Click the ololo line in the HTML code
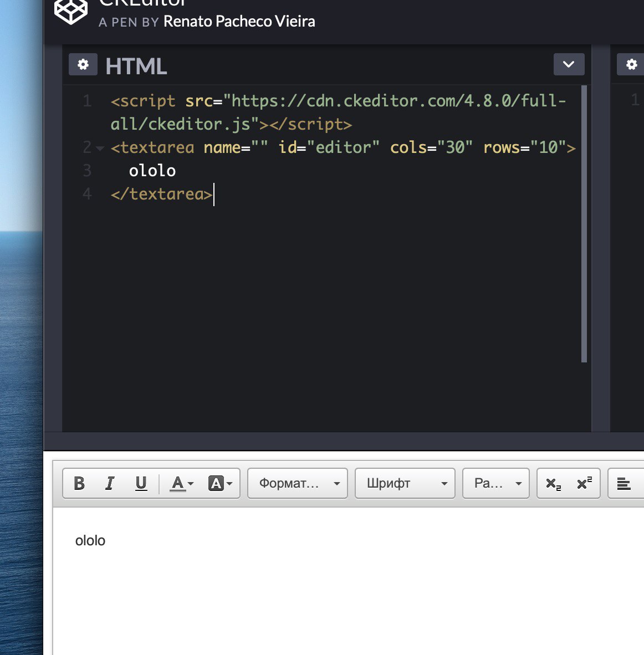Viewport: 644px width, 655px height. point(152,171)
